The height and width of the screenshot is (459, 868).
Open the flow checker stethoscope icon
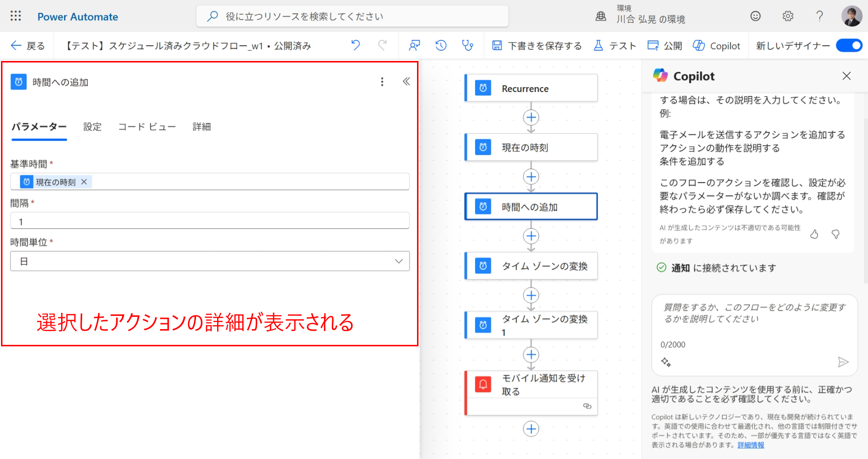click(467, 46)
